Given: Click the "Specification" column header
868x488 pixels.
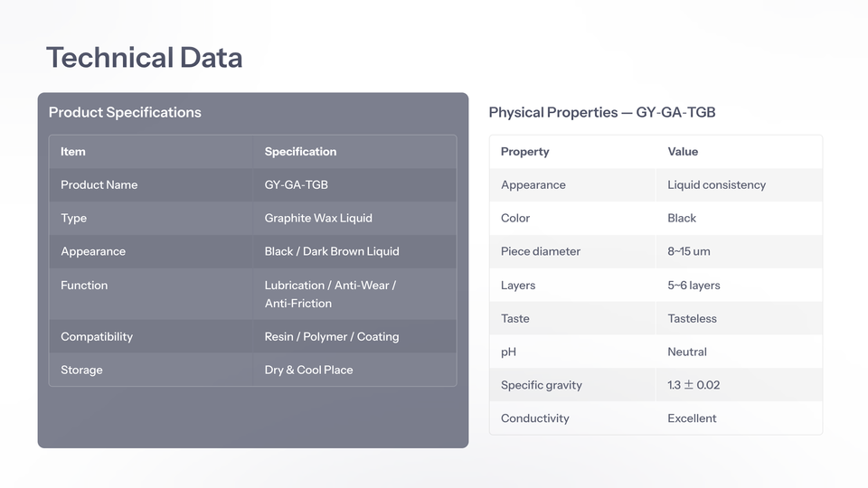Looking at the screenshot, I should tap(300, 152).
